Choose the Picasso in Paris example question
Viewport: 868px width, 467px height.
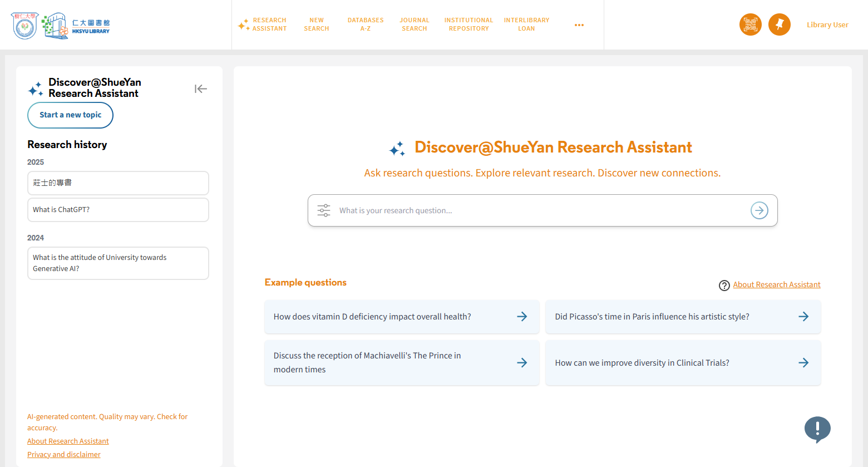click(x=682, y=317)
